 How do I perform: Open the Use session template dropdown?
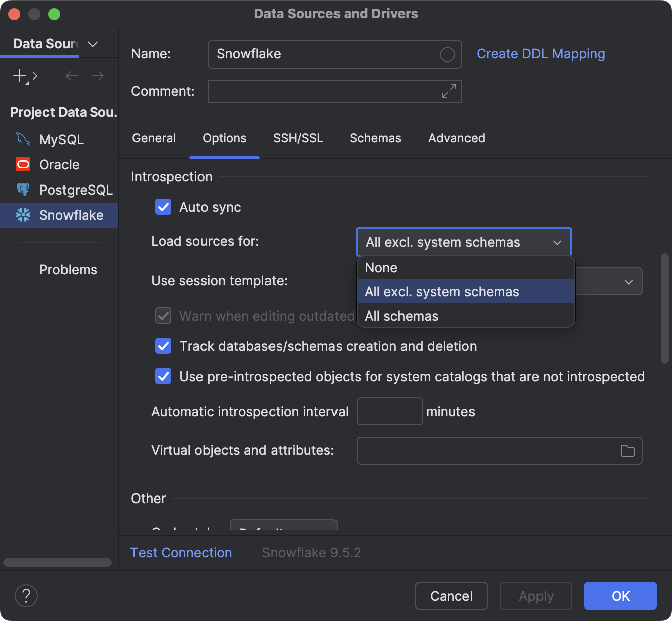(628, 281)
